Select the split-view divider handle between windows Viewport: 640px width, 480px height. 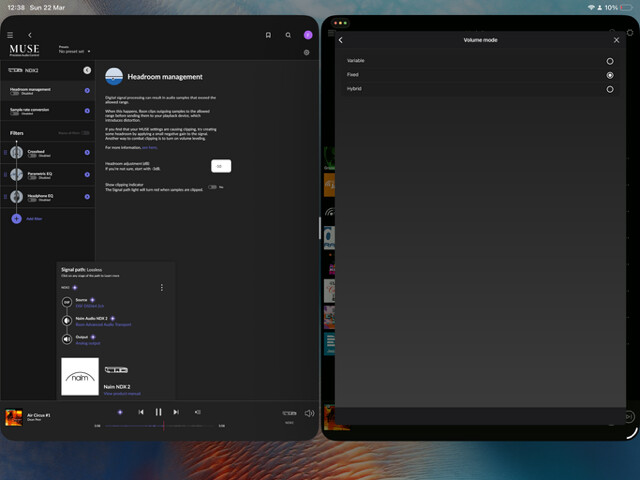pos(320,228)
